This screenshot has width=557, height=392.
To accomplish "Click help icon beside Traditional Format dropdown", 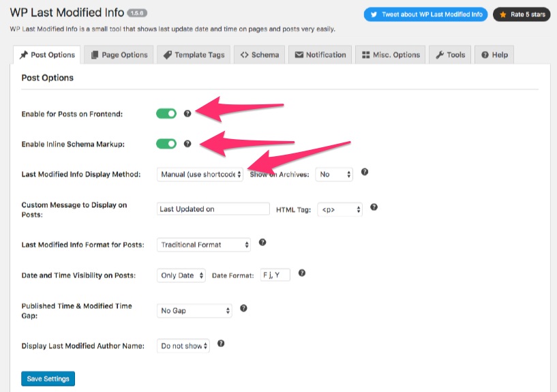I will point(262,242).
